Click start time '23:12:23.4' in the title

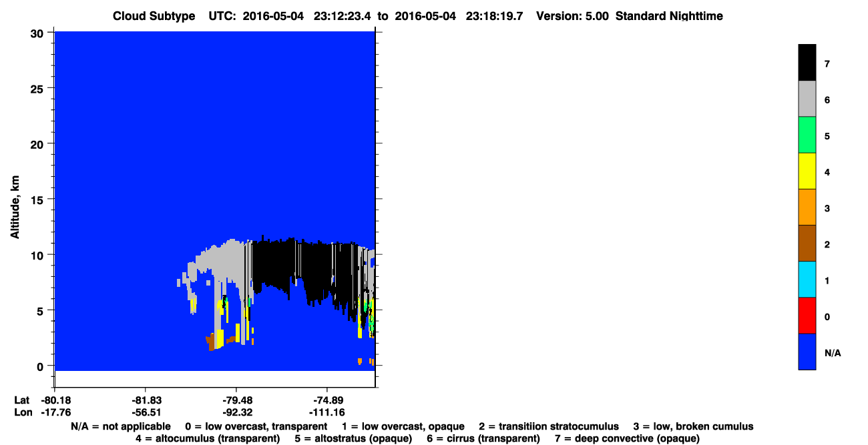(343, 16)
